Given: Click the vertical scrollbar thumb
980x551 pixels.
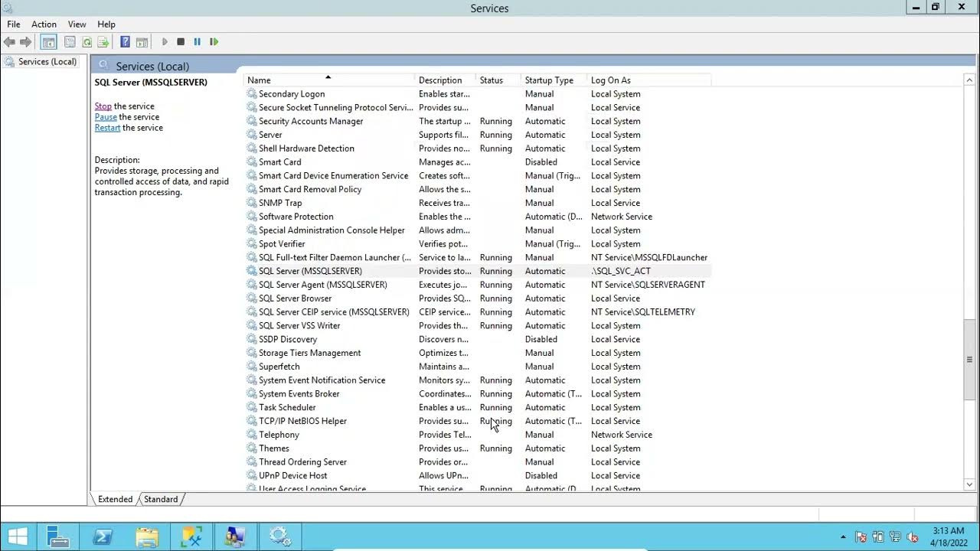Looking at the screenshot, I should [x=969, y=360].
